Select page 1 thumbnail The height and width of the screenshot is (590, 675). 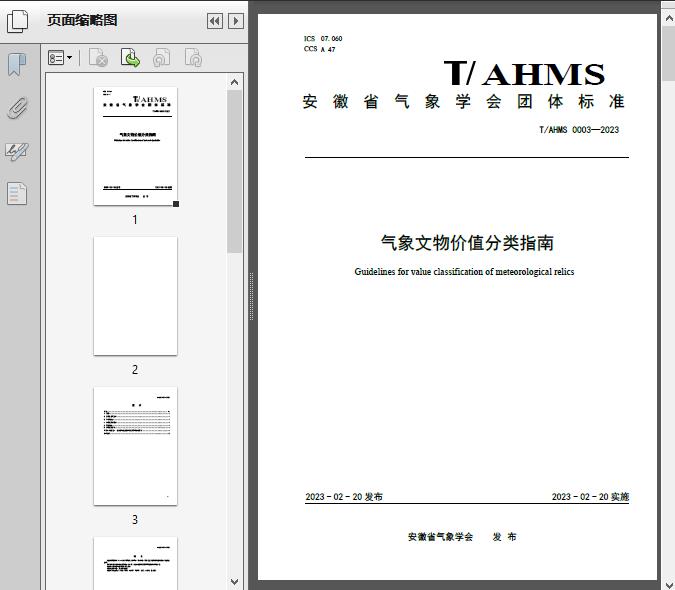[135, 146]
